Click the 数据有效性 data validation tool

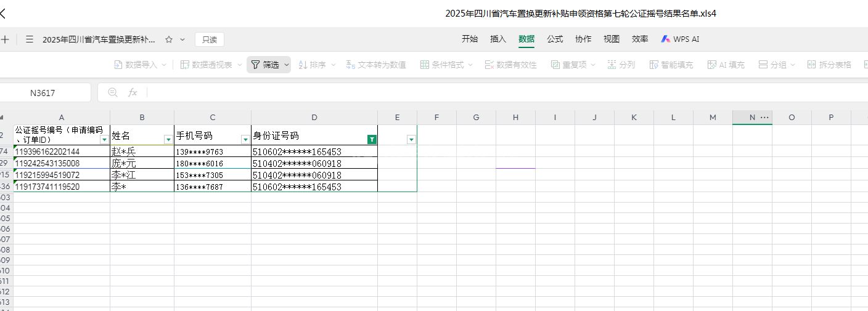point(510,65)
